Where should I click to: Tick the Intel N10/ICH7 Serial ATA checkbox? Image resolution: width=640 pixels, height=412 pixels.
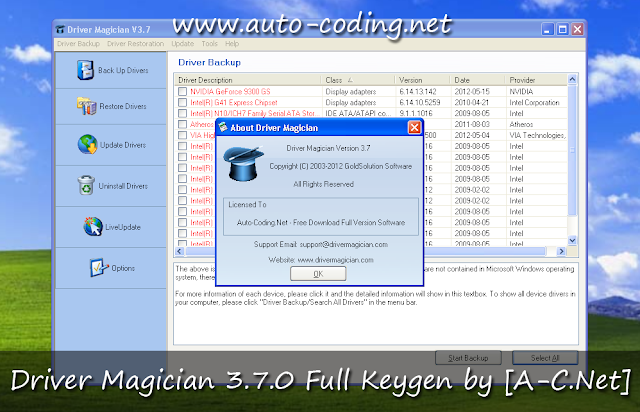click(x=182, y=113)
